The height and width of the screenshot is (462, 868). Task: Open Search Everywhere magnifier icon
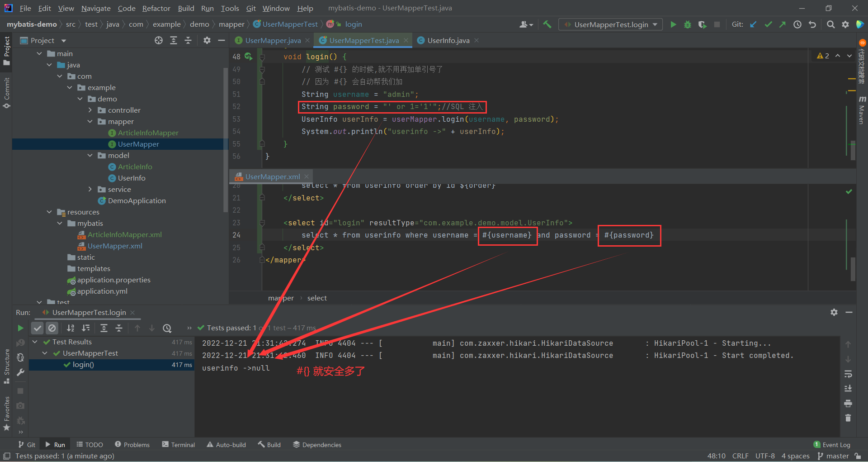(x=830, y=24)
